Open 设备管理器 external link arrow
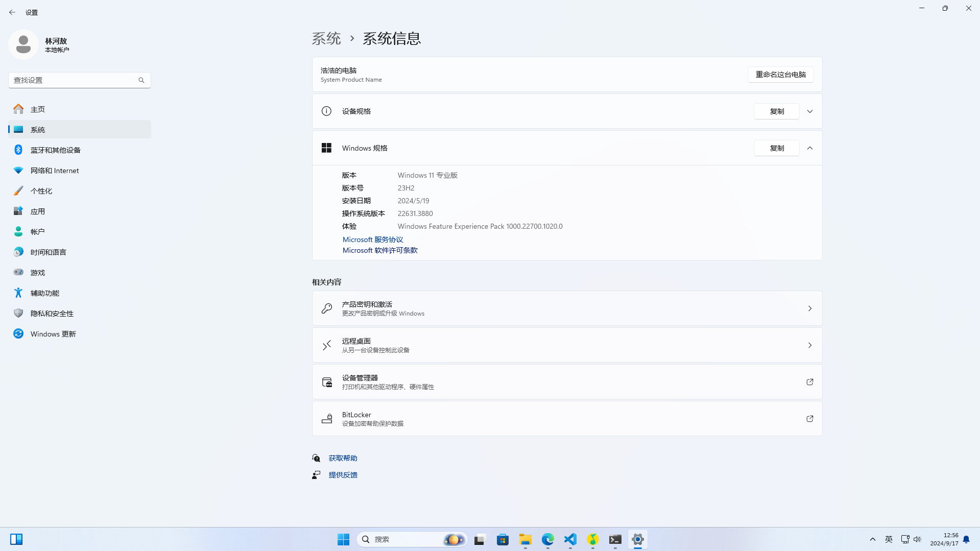Screen dimensions: 980x551 point(810,382)
